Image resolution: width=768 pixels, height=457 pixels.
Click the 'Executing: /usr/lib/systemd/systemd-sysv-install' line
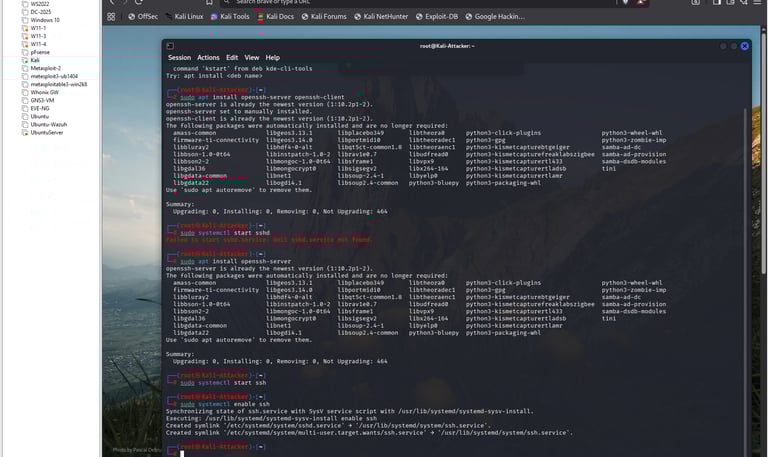click(271, 418)
